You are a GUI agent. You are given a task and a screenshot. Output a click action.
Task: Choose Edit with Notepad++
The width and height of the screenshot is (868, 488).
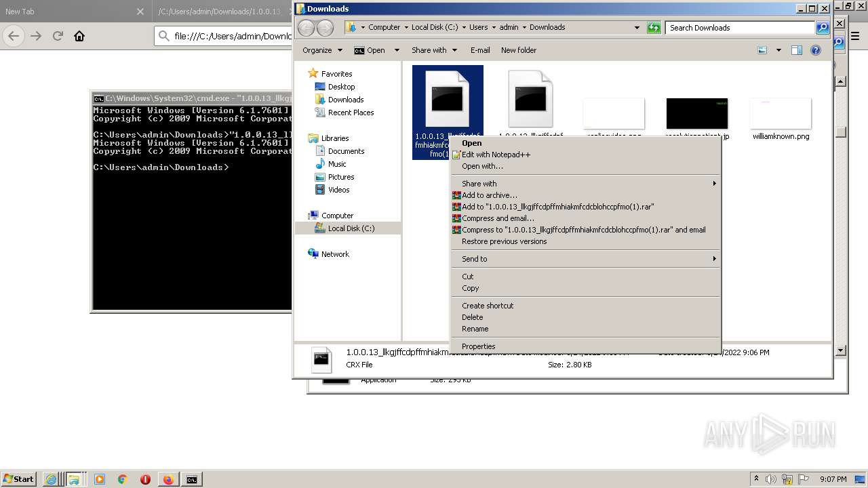pos(585,155)
